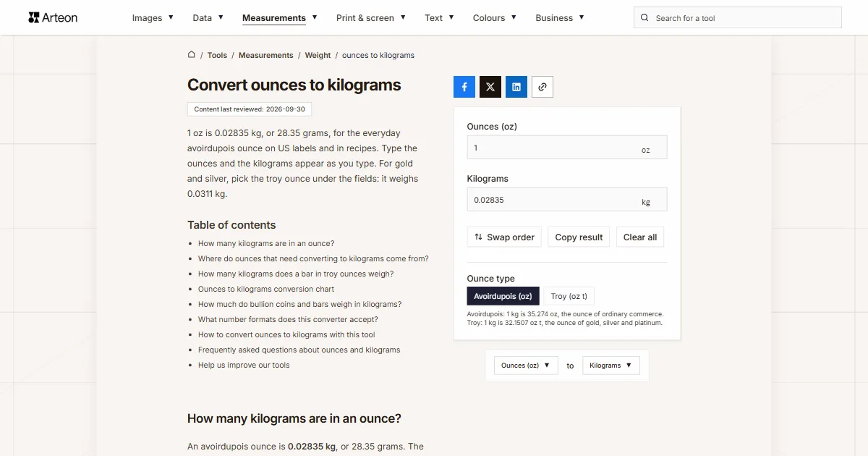Jump to Where do ounces that need converting come from?
Image resolution: width=868 pixels, height=456 pixels.
(x=313, y=258)
